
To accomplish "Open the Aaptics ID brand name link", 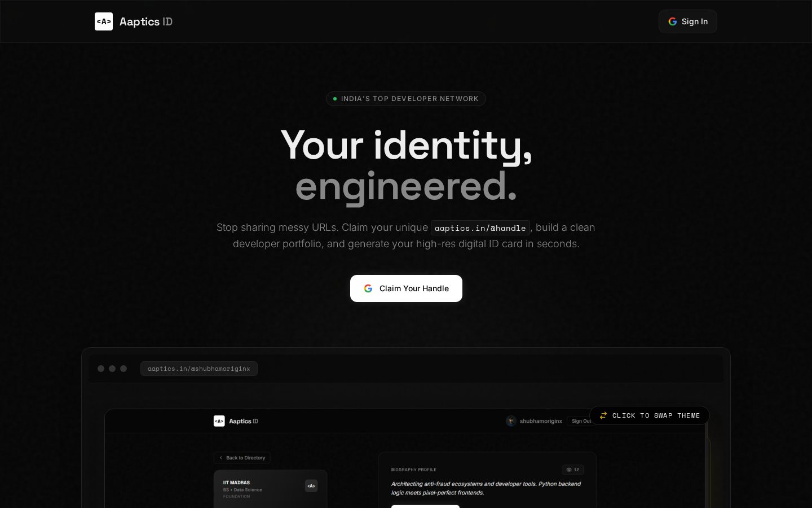I will tap(146, 21).
